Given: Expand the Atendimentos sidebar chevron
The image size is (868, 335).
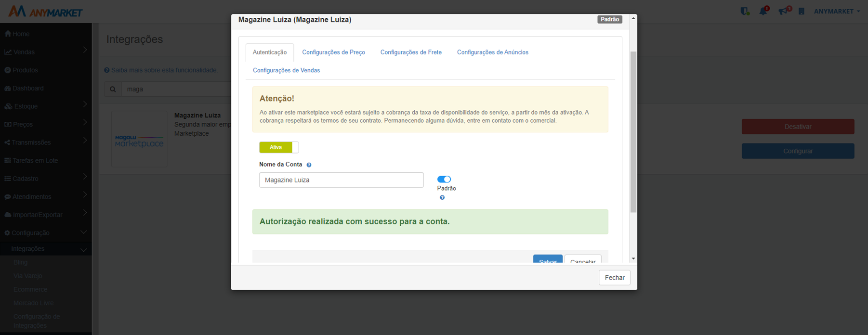Looking at the screenshot, I should 85,195.
